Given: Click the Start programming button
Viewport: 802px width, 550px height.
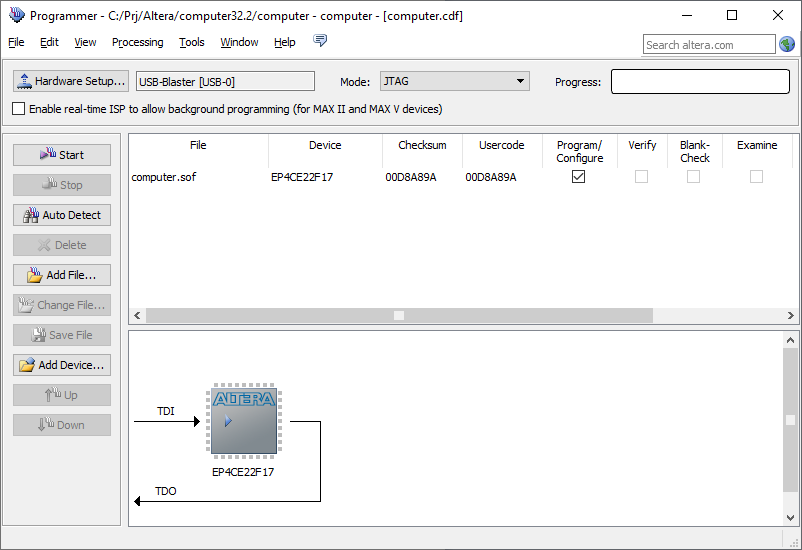Looking at the screenshot, I should (x=62, y=155).
